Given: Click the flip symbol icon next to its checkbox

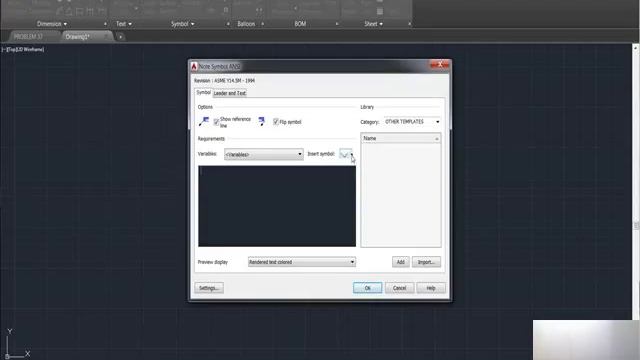Looking at the screenshot, I should click(262, 121).
